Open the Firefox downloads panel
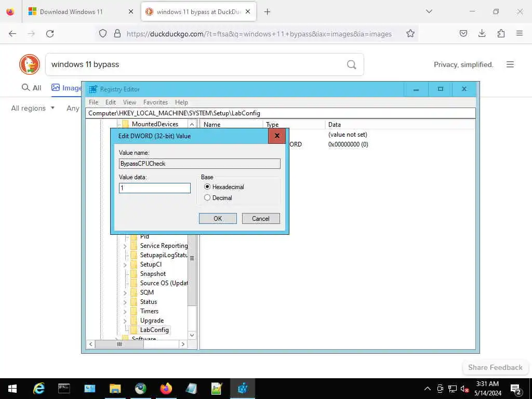532x399 pixels. [x=482, y=33]
